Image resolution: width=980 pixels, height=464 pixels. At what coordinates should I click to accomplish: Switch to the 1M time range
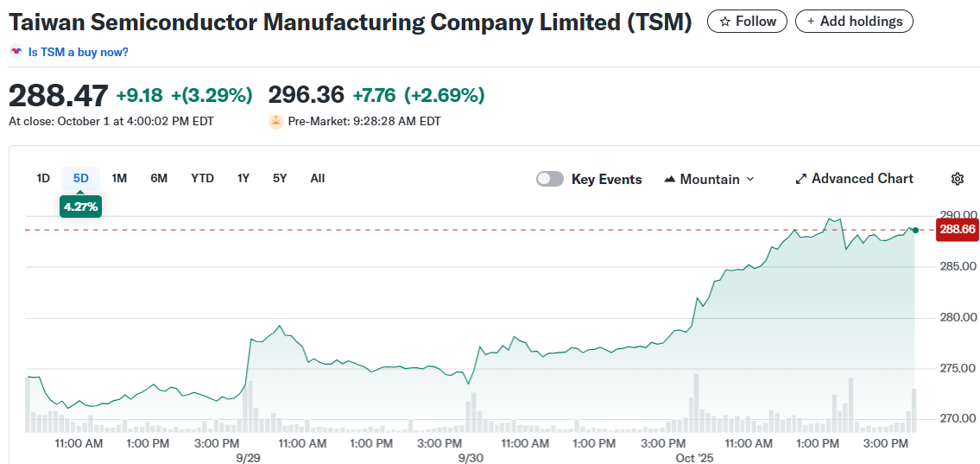(119, 178)
